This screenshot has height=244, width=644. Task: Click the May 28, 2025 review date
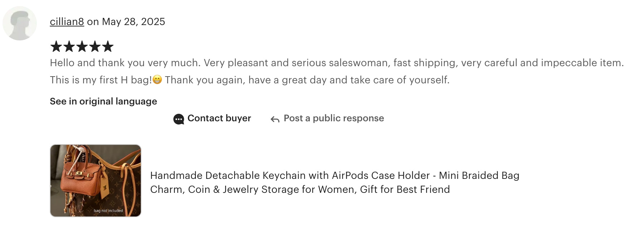pyautogui.click(x=134, y=22)
